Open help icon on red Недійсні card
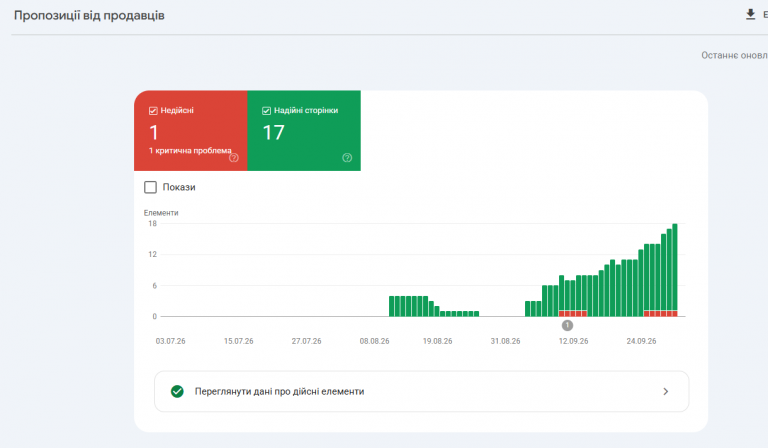This screenshot has width=768, height=448. (x=234, y=158)
